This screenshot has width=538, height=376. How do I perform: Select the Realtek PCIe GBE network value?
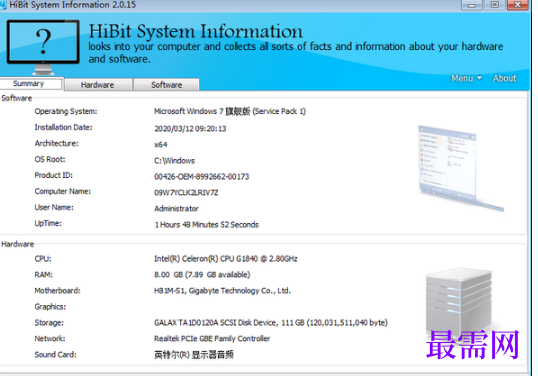[212, 339]
